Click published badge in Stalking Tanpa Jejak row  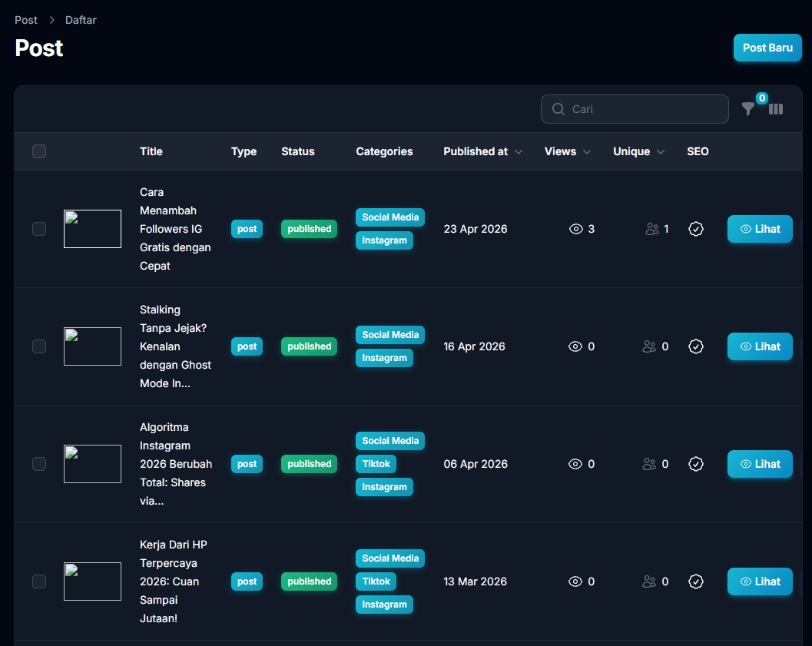(x=309, y=346)
